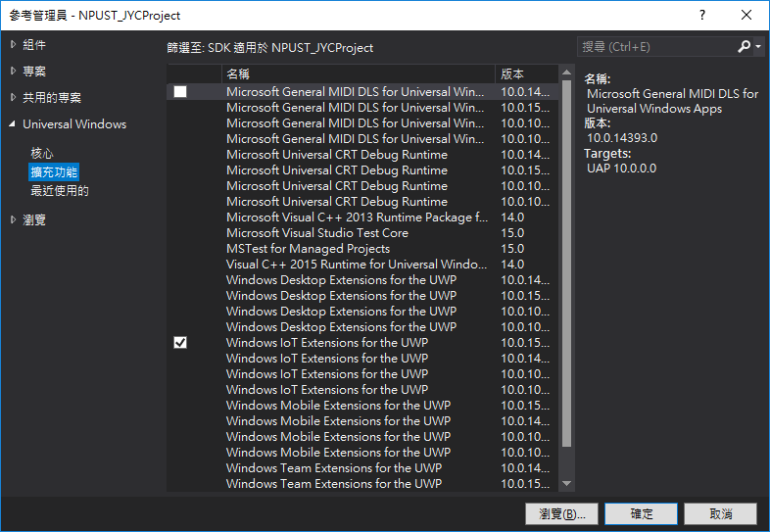This screenshot has width=770, height=532.
Task: Select Microsoft Visual C++ 2013 Runtime Package row
Action: click(362, 218)
